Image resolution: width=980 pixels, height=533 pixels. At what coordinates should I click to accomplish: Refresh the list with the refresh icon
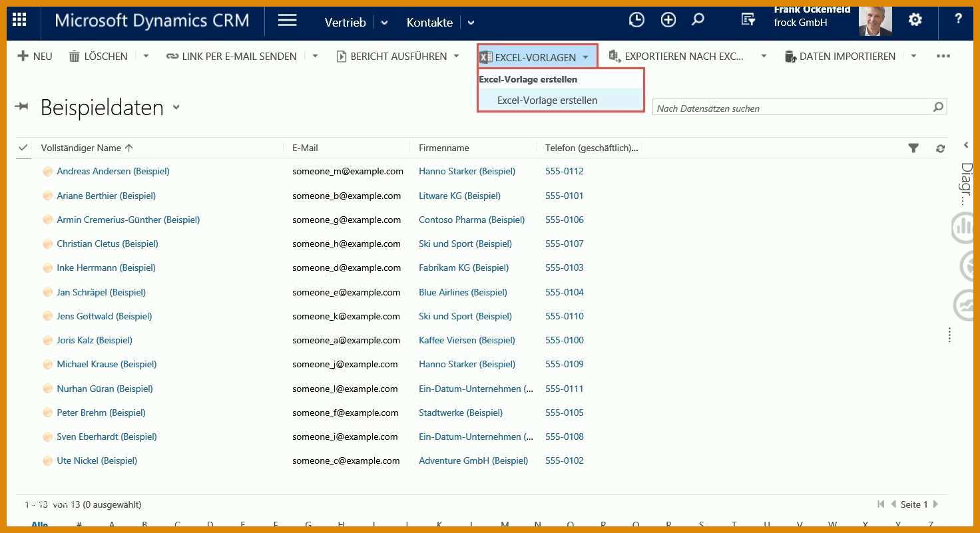tap(940, 148)
